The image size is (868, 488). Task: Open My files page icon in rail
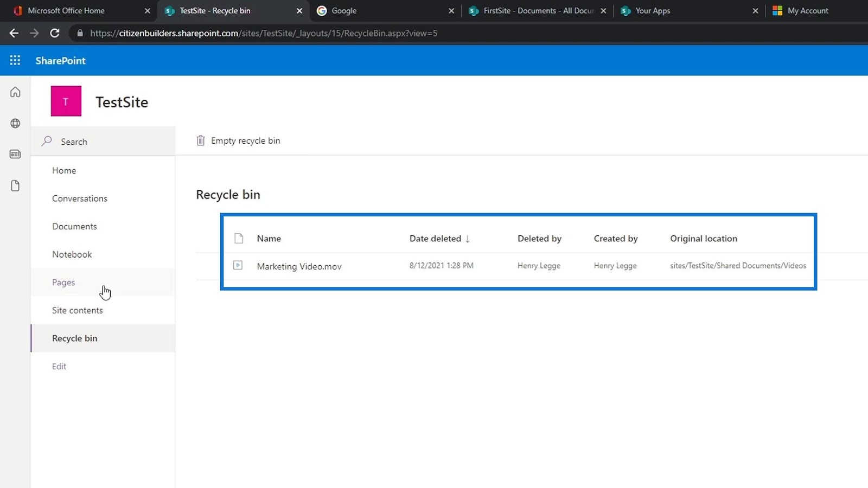coord(15,186)
